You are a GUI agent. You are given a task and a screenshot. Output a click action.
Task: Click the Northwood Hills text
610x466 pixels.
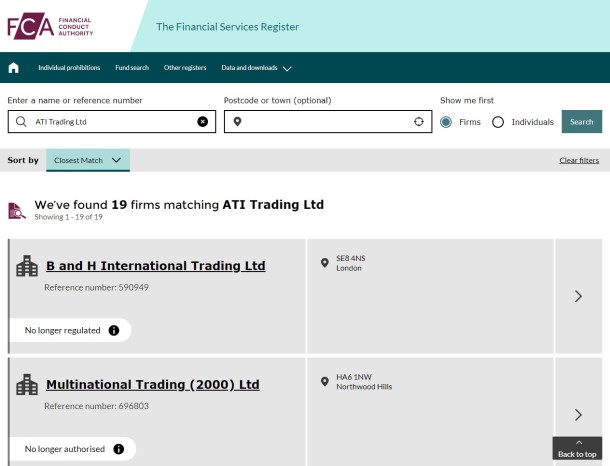click(364, 387)
